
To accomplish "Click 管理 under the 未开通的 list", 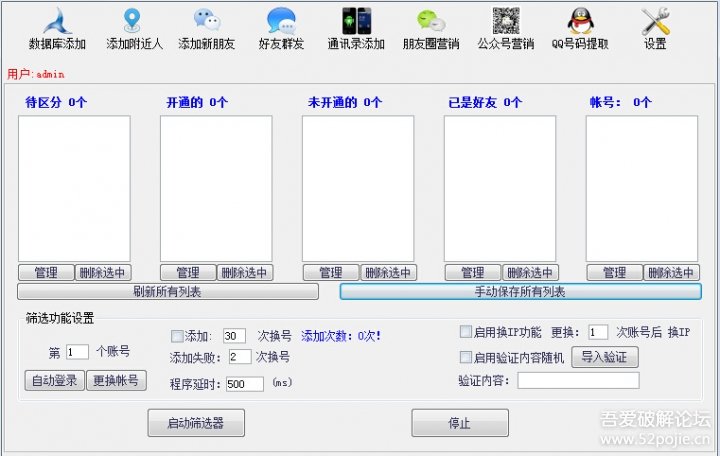I will (331, 272).
